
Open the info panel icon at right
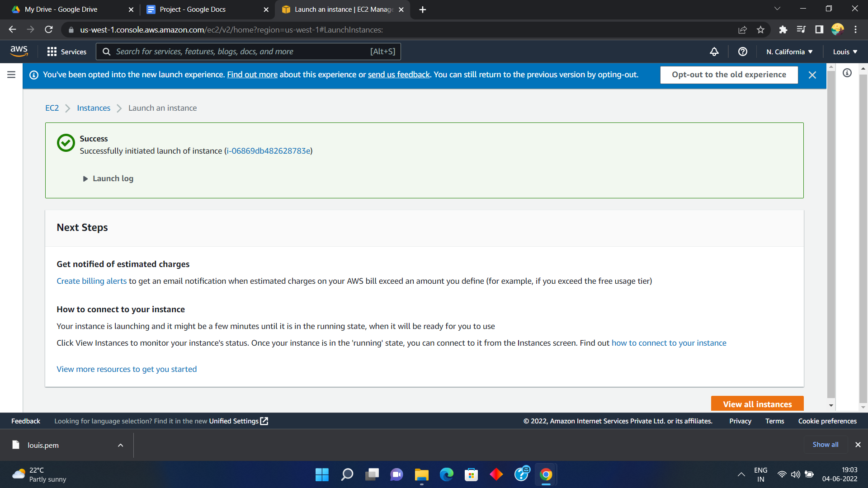pos(847,73)
